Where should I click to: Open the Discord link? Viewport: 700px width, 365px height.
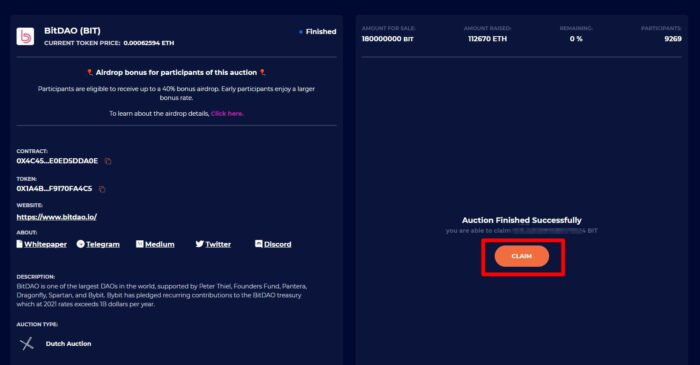click(277, 244)
